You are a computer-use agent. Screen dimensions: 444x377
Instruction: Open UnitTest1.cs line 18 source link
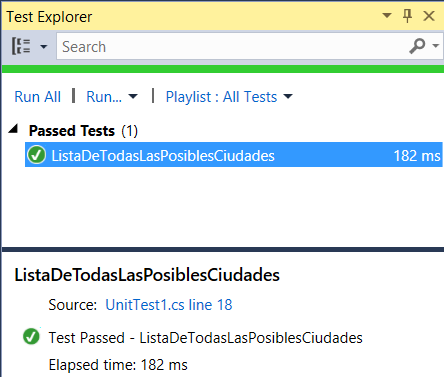point(169,305)
